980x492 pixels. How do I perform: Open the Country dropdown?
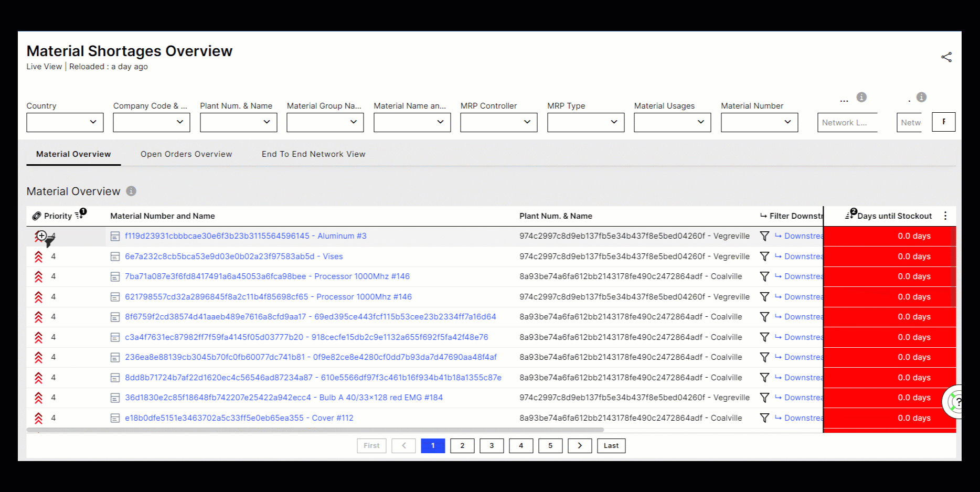65,122
